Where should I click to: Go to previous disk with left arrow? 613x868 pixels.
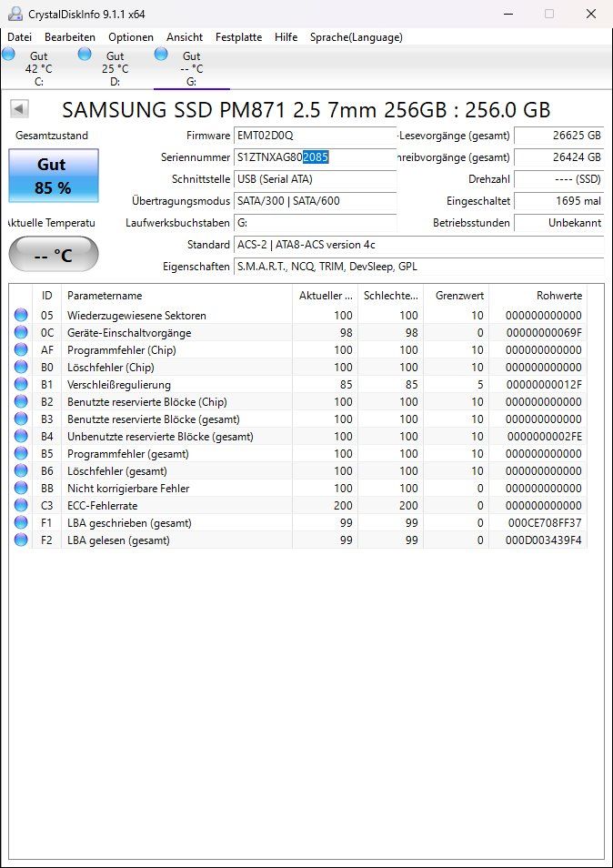[x=19, y=108]
